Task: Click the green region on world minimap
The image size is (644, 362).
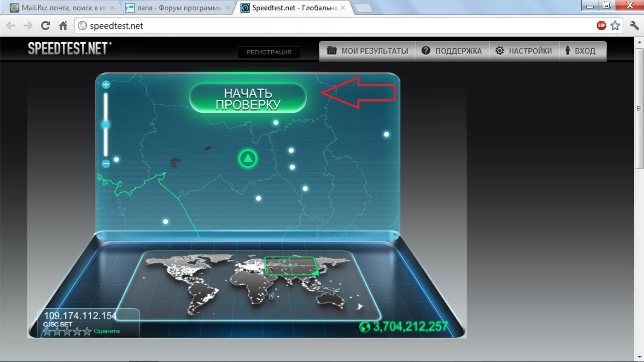Action: click(291, 266)
